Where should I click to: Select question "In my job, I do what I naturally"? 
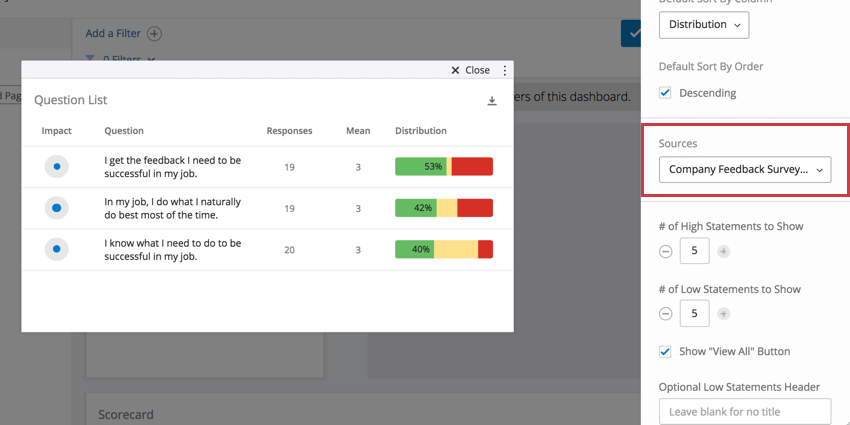(172, 208)
